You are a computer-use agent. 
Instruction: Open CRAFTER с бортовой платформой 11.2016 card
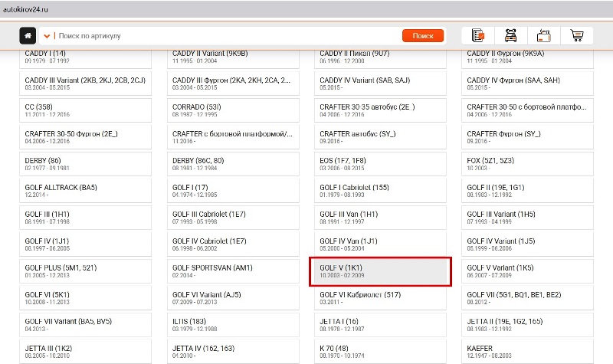point(233,137)
